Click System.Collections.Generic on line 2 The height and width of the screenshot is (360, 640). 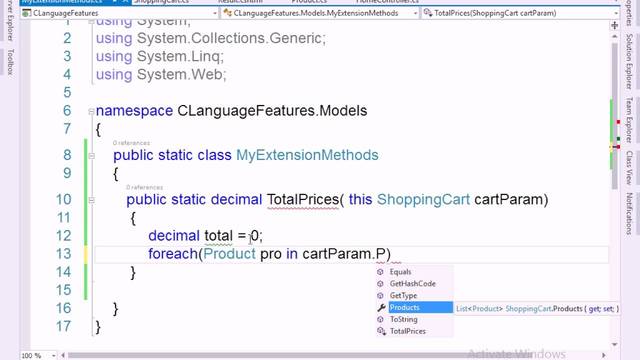click(229, 39)
